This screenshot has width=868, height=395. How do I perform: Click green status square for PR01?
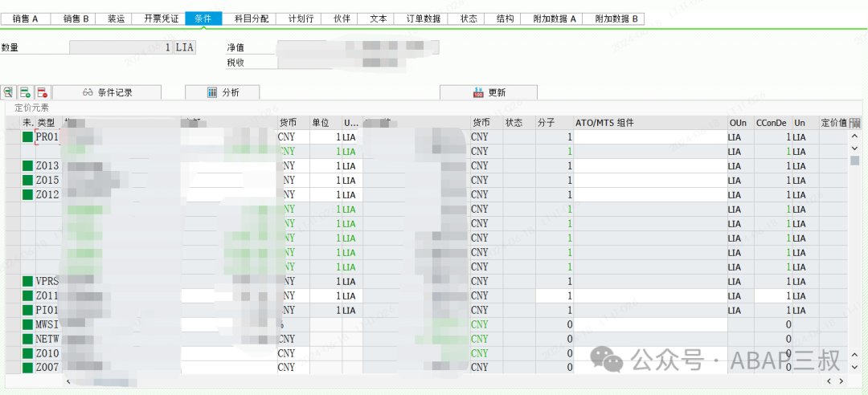point(27,136)
